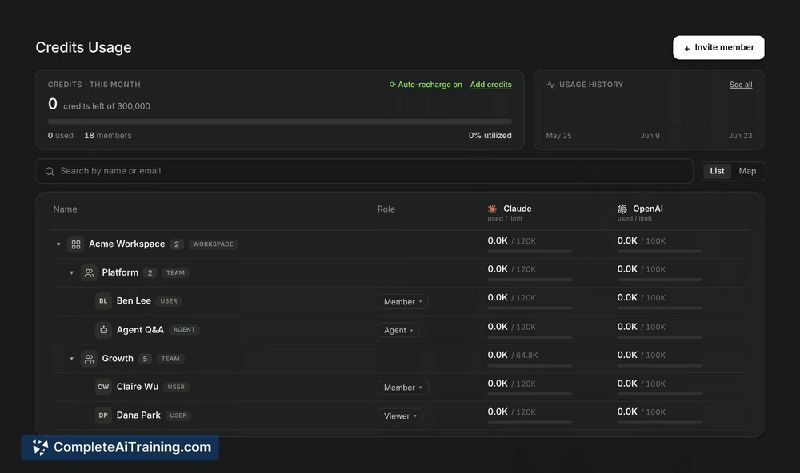This screenshot has width=800, height=473.
Task: Select the Ben Lee user row
Action: pos(401,301)
